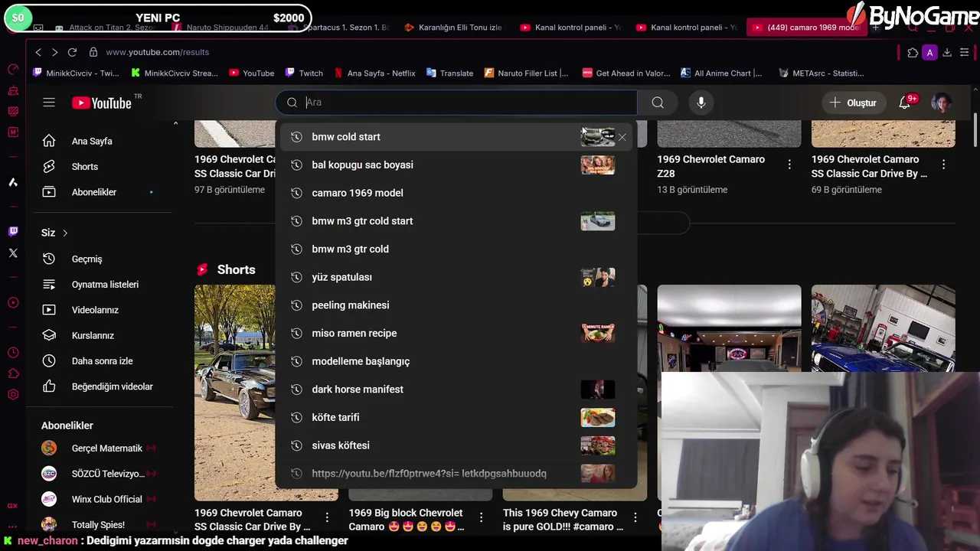Click thumbnail next to 'miso ramen recipe'

click(x=597, y=334)
